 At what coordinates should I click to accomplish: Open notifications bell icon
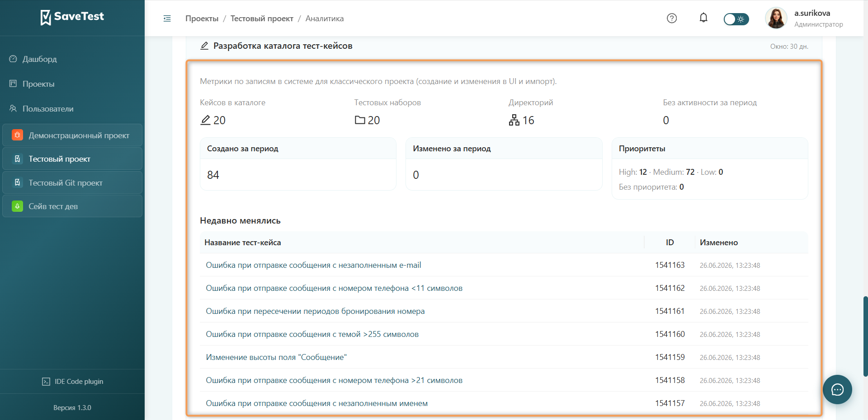703,18
